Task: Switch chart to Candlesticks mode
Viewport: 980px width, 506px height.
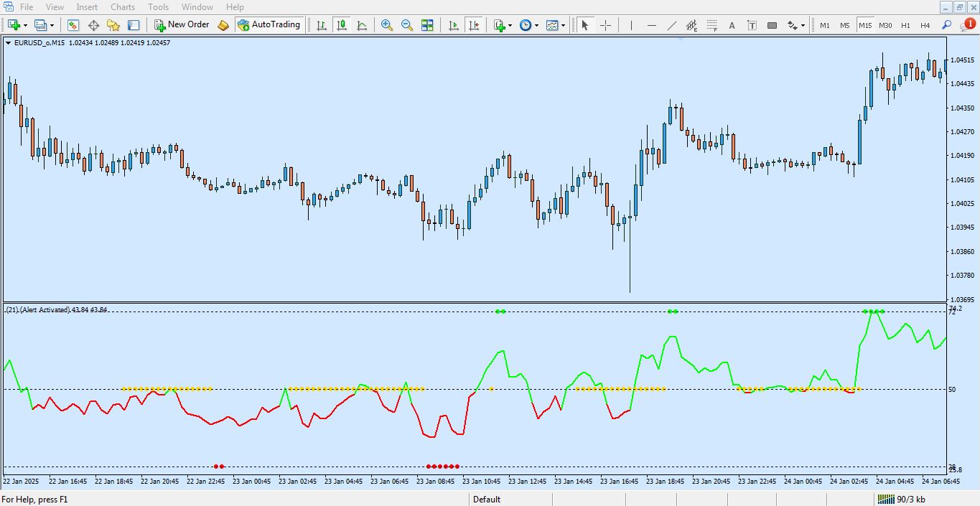Action: (342, 25)
